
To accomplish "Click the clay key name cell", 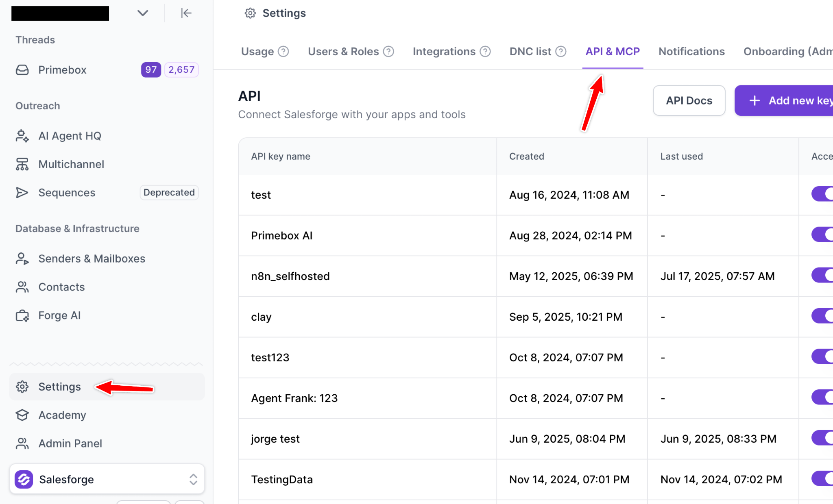I will click(367, 317).
